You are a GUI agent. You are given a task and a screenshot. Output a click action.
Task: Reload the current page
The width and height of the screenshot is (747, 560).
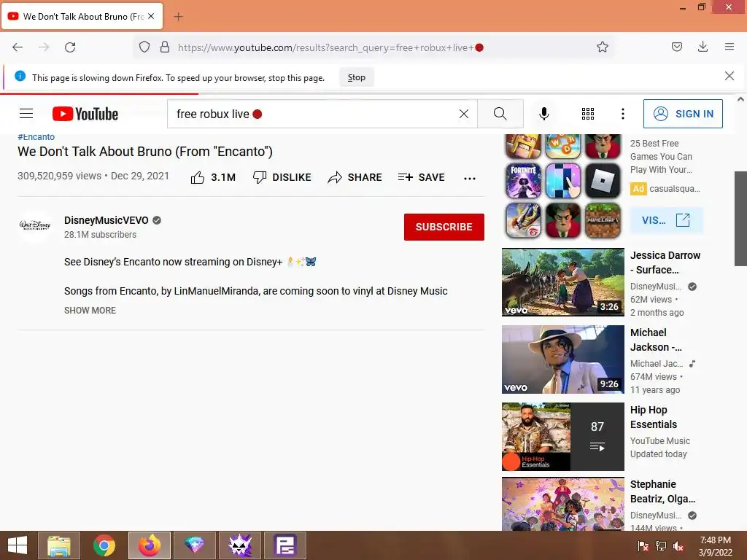tap(70, 47)
